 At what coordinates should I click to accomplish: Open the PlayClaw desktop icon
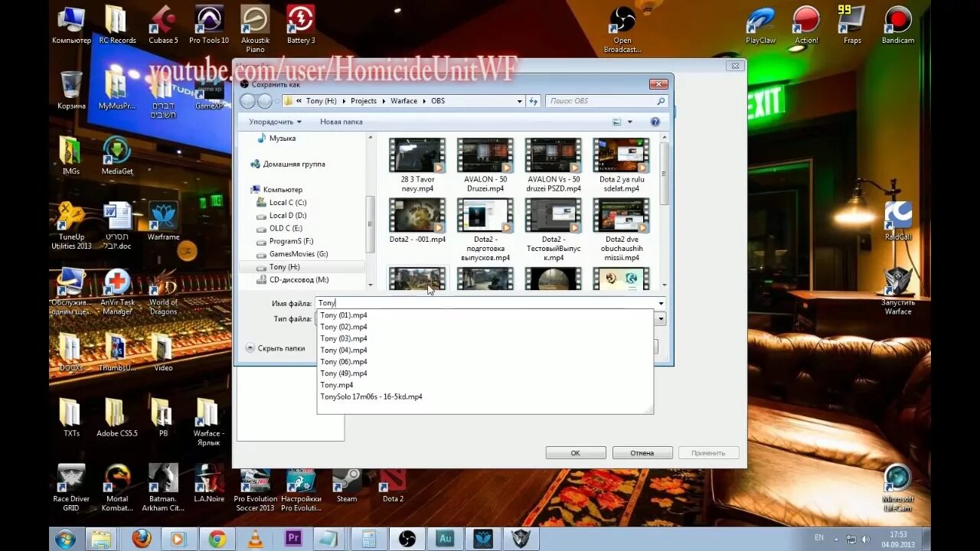click(x=760, y=24)
